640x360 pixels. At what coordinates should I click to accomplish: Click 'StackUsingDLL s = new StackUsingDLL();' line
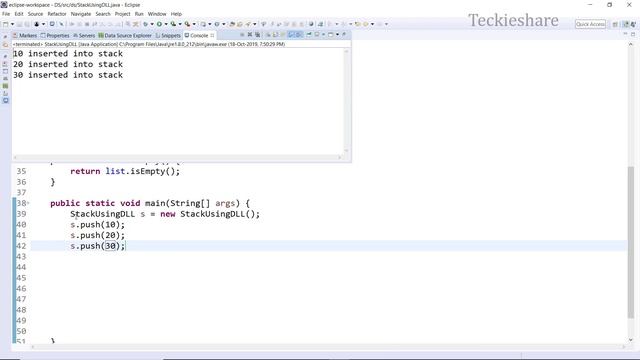pos(165,214)
